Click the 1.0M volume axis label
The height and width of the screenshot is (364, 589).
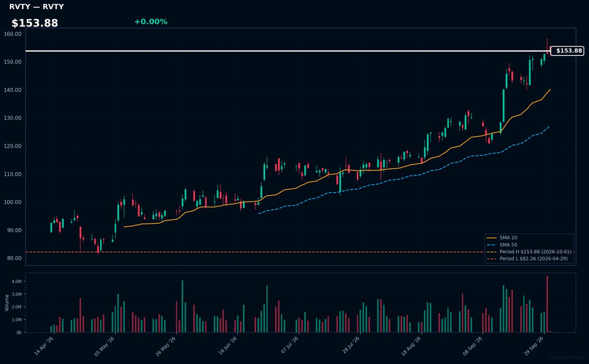(x=16, y=320)
